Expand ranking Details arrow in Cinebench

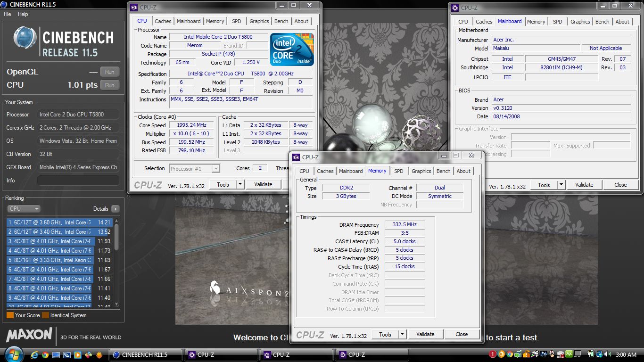coord(116,209)
